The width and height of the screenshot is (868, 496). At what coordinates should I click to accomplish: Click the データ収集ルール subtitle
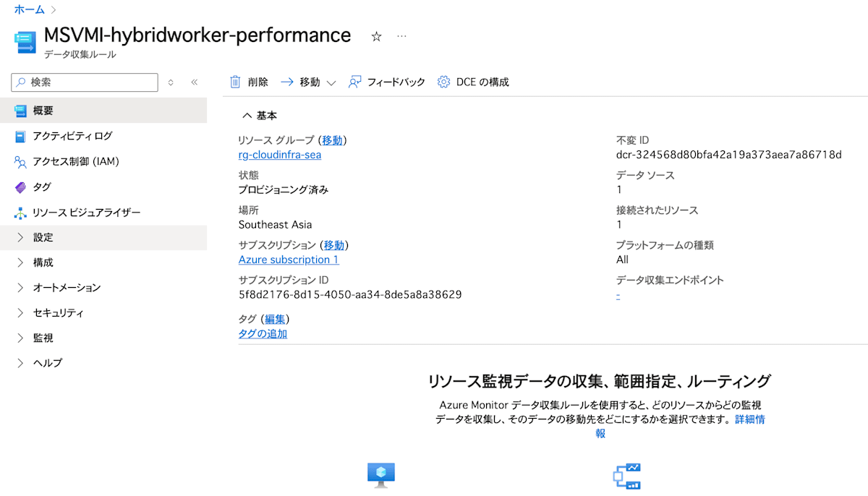[80, 55]
